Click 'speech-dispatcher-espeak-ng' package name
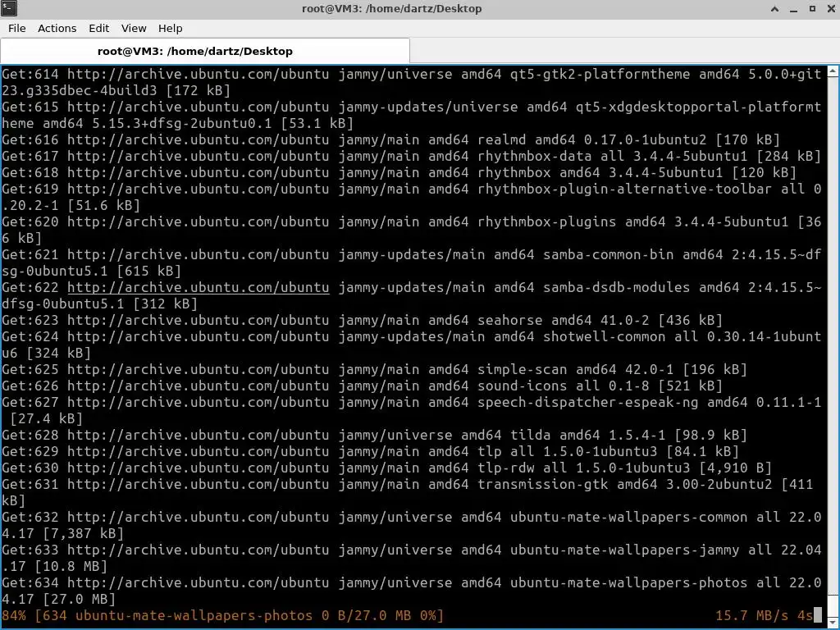Viewport: 840px width, 630px height. [587, 402]
